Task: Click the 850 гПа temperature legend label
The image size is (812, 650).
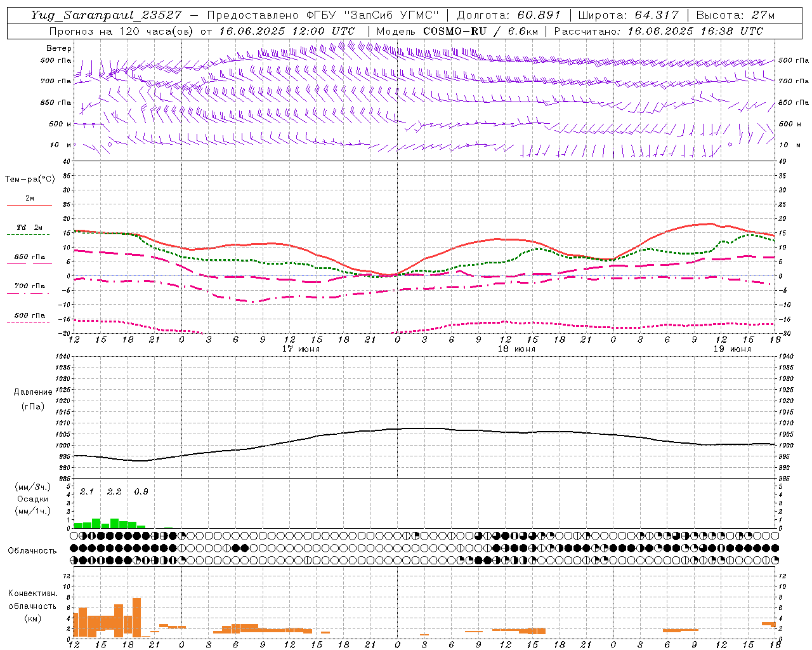Action: (x=30, y=257)
